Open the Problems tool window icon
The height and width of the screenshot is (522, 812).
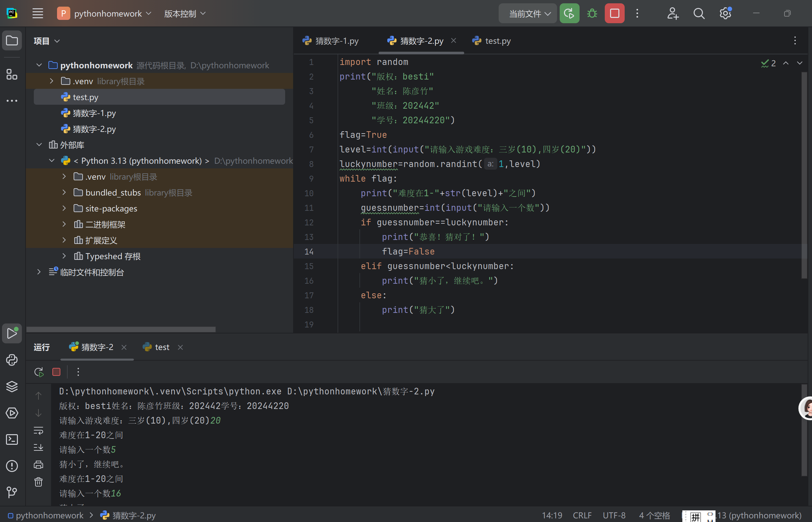pos(12,466)
